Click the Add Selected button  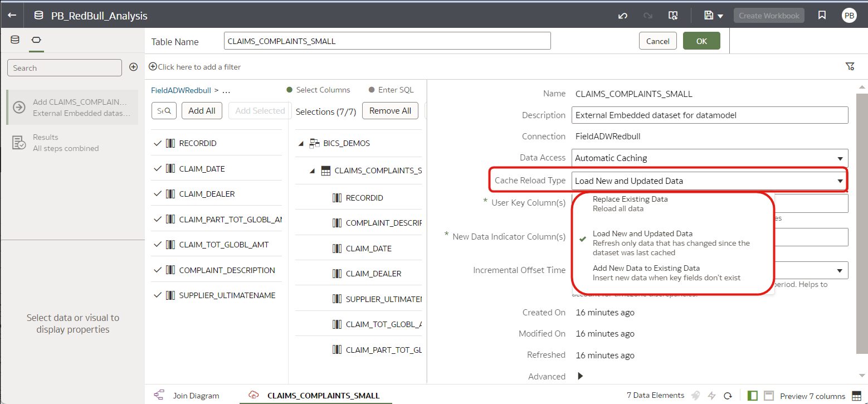[260, 111]
